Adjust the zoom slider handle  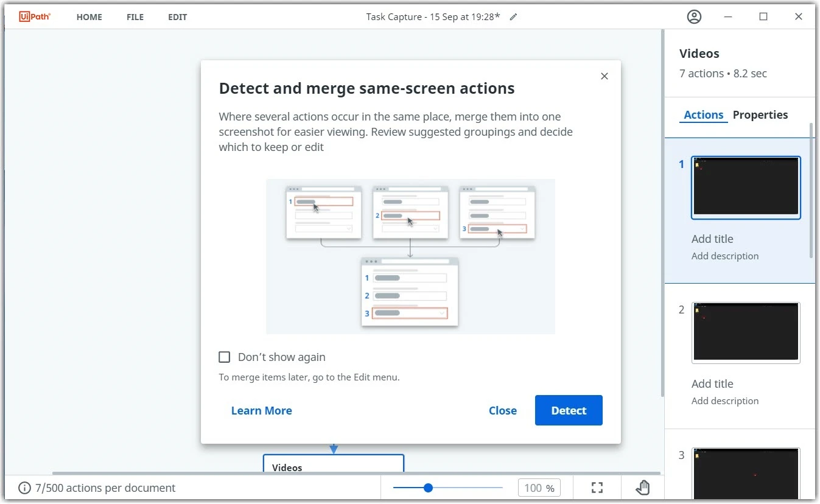[x=428, y=488]
